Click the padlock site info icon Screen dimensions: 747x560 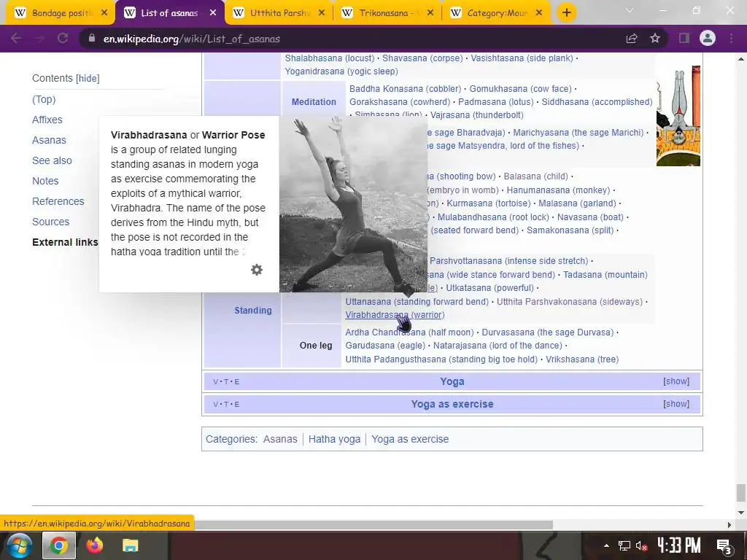click(x=92, y=39)
